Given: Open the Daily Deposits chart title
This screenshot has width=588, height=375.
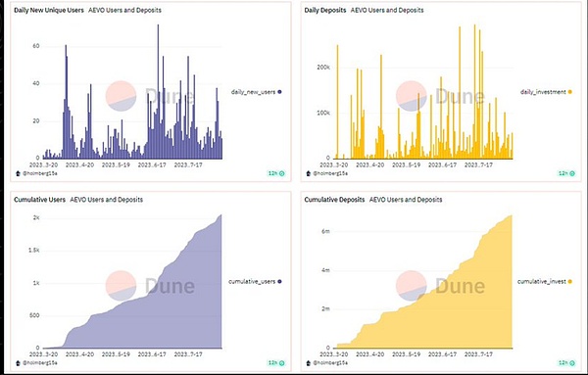Looking at the screenshot, I should 325,10.
